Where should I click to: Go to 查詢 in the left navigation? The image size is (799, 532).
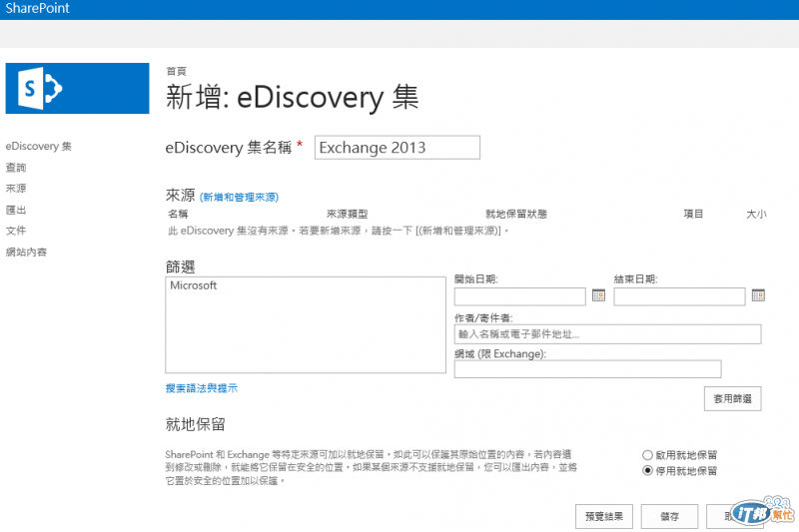coord(16,168)
